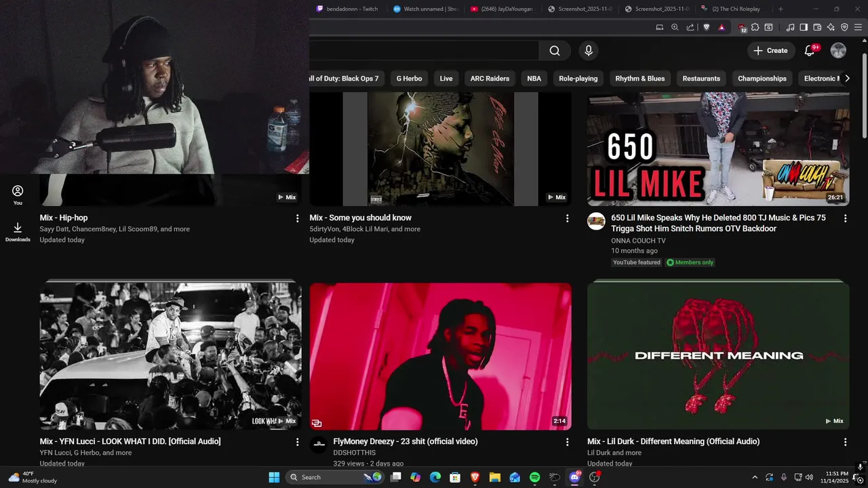Open the browser hamburger main menu
868x488 pixels.
(858, 27)
